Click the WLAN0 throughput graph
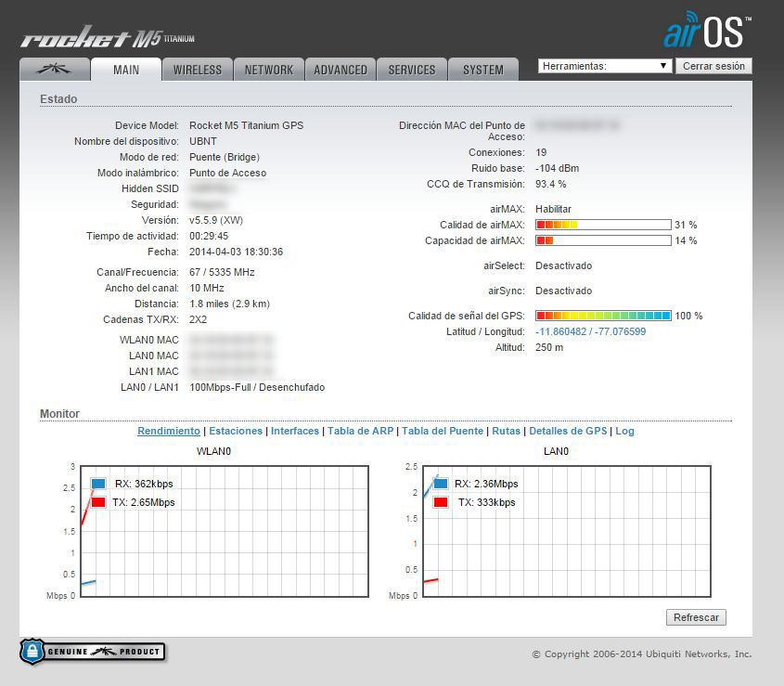 pyautogui.click(x=225, y=531)
